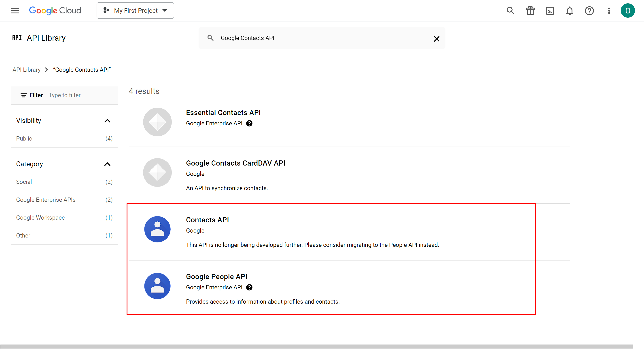Screen dimensions: 644x349
Task: Filter by Social category
Action: [64, 182]
